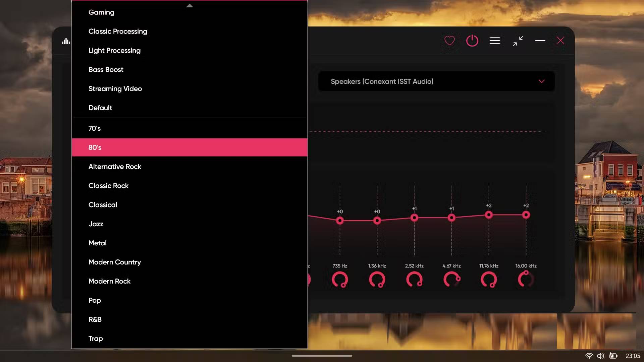The height and width of the screenshot is (362, 644).
Task: Click the heart favorite icon
Action: click(449, 41)
